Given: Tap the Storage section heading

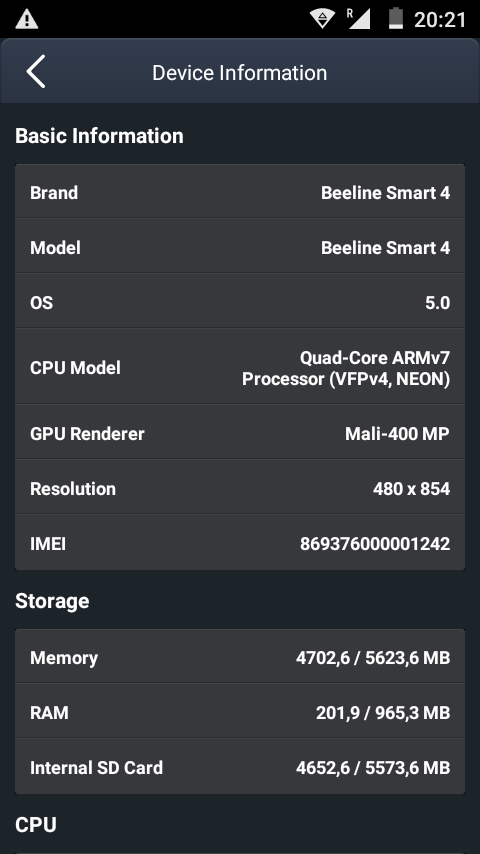Looking at the screenshot, I should click(x=52, y=601).
